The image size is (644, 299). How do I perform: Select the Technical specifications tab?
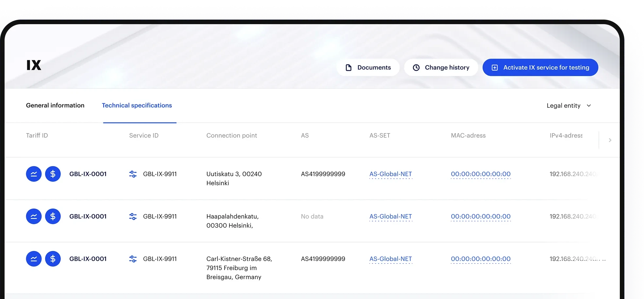click(x=137, y=105)
